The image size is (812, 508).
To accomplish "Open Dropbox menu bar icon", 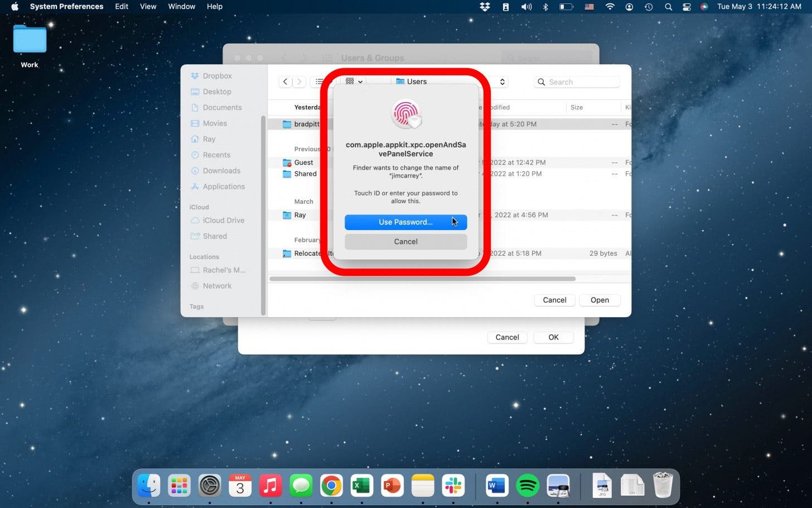I will pyautogui.click(x=485, y=7).
